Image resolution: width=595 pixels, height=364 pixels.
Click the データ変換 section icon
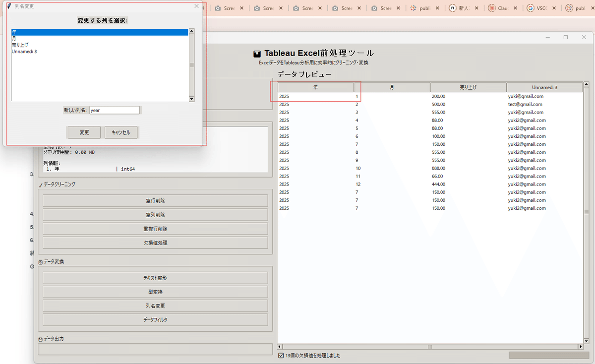tap(40, 261)
